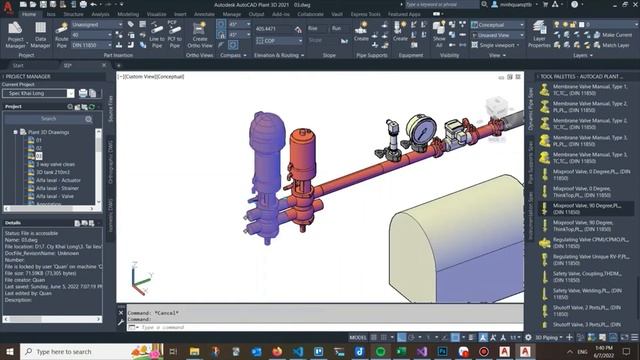The image size is (640, 360).
Task: Click the Workspace Switching gear icon
Action: pyautogui.click(x=528, y=338)
